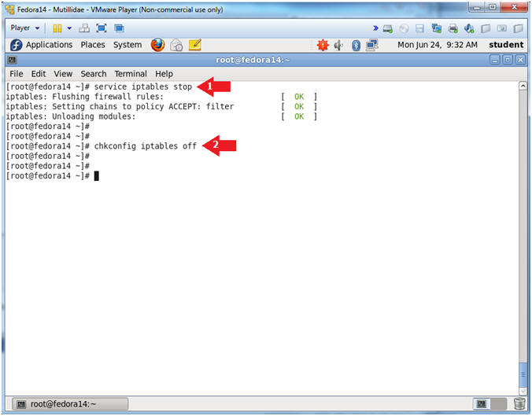Click 'iptables: Unloading modules:' line
This screenshot has width=532, height=416.
tap(71, 116)
